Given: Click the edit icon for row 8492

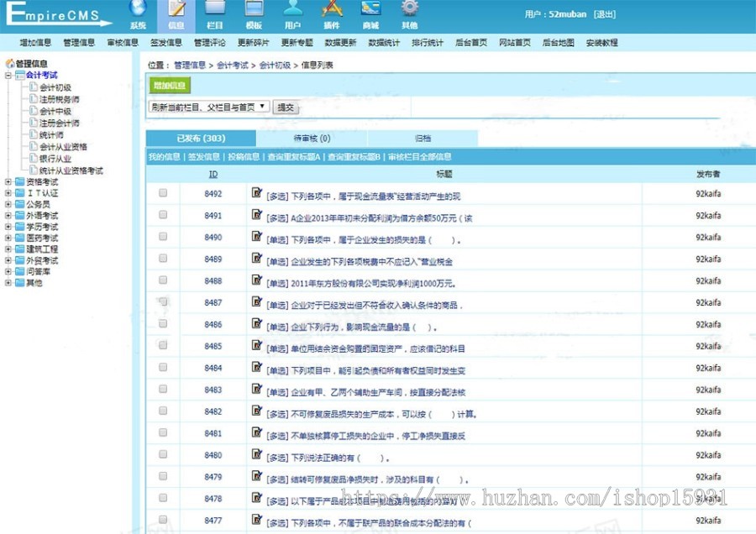Looking at the screenshot, I should click(257, 193).
